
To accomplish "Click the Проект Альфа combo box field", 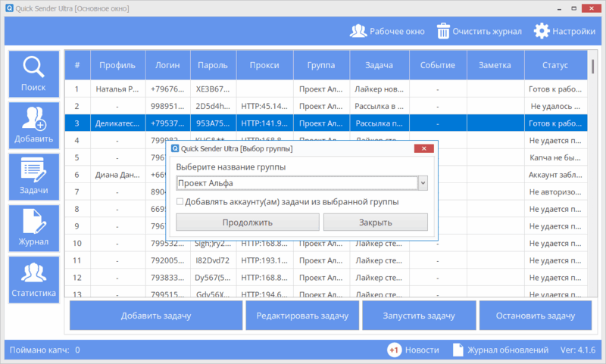I will (x=296, y=183).
